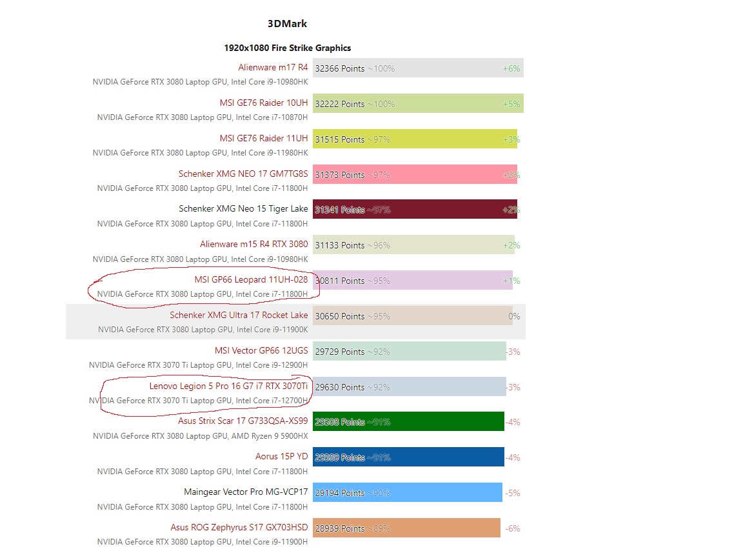Open the Schenker XMG Ultra 17 Rocket Lake link

pyautogui.click(x=239, y=315)
